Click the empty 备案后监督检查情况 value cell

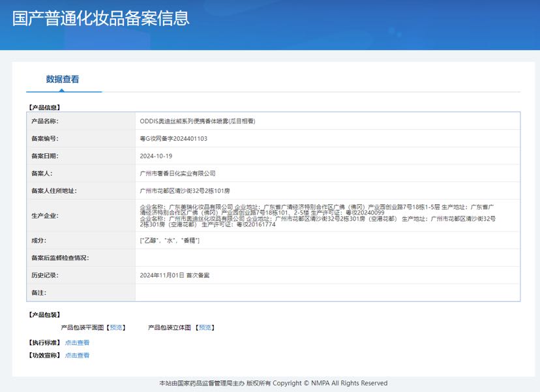pos(327,258)
